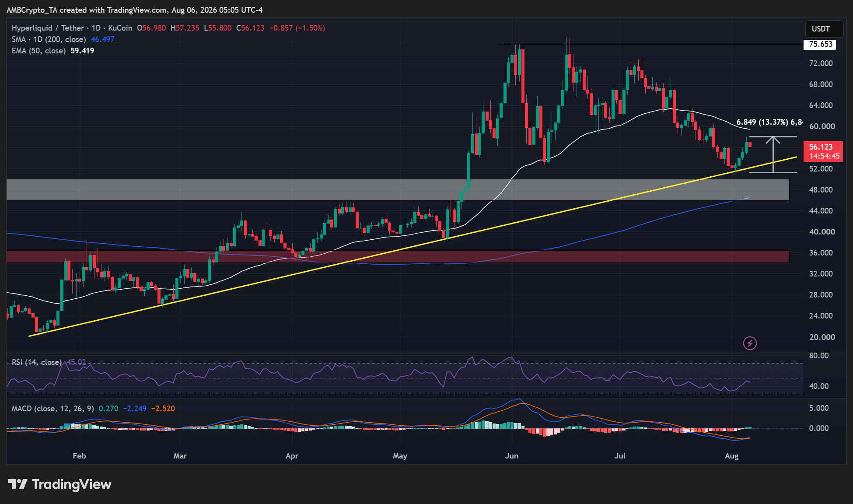
Task: Click the MACD signal value −2.520
Action: [163, 409]
